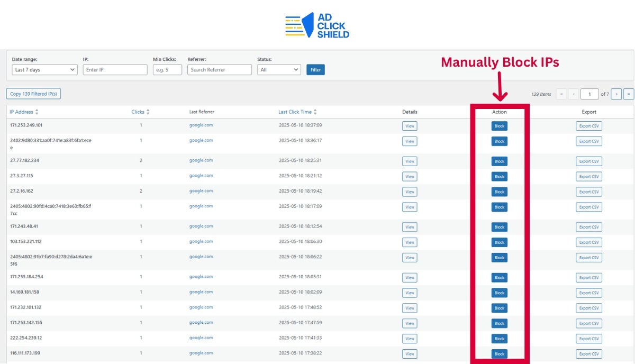View details for 171.243.48.41
The width and height of the screenshot is (635, 364).
click(410, 227)
